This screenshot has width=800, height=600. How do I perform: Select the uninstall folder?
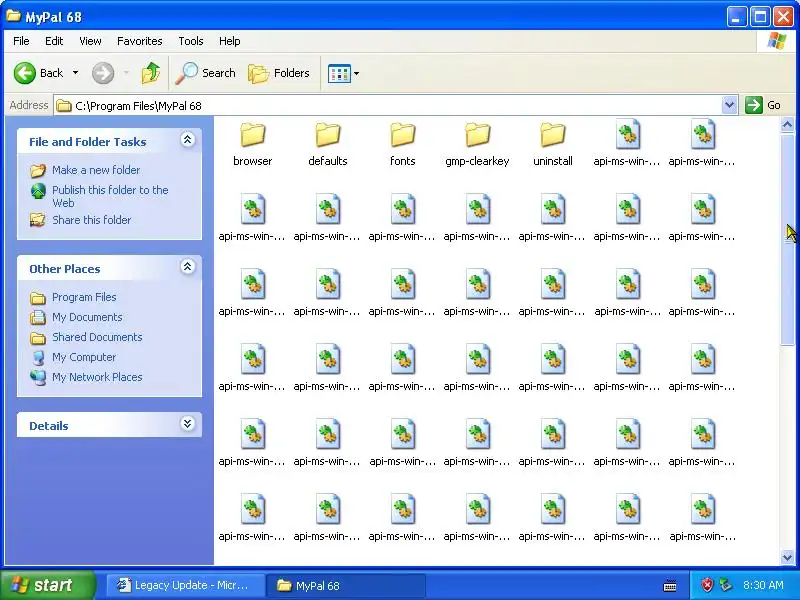553,144
